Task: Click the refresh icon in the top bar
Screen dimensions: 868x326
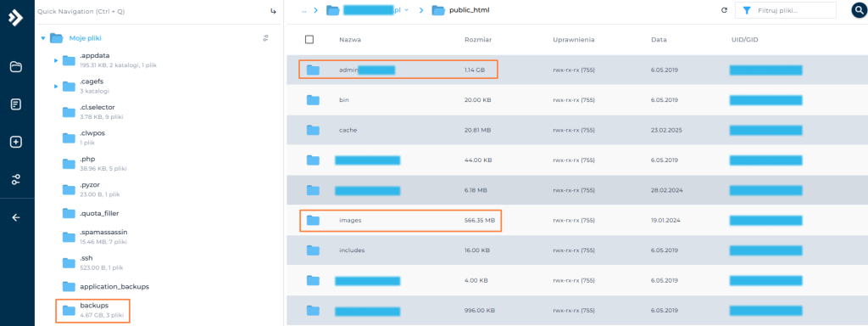Action: [x=724, y=10]
